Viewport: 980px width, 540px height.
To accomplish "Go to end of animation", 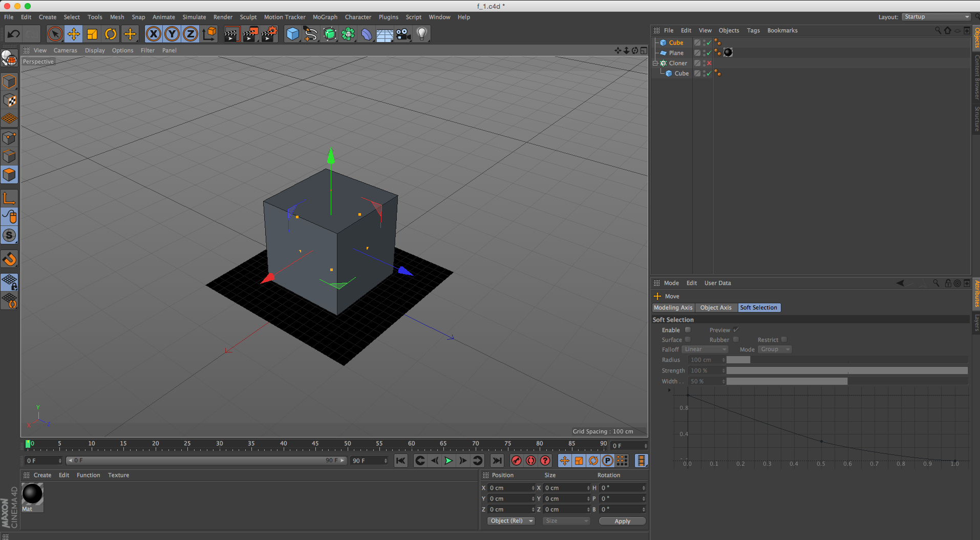I will 497,461.
